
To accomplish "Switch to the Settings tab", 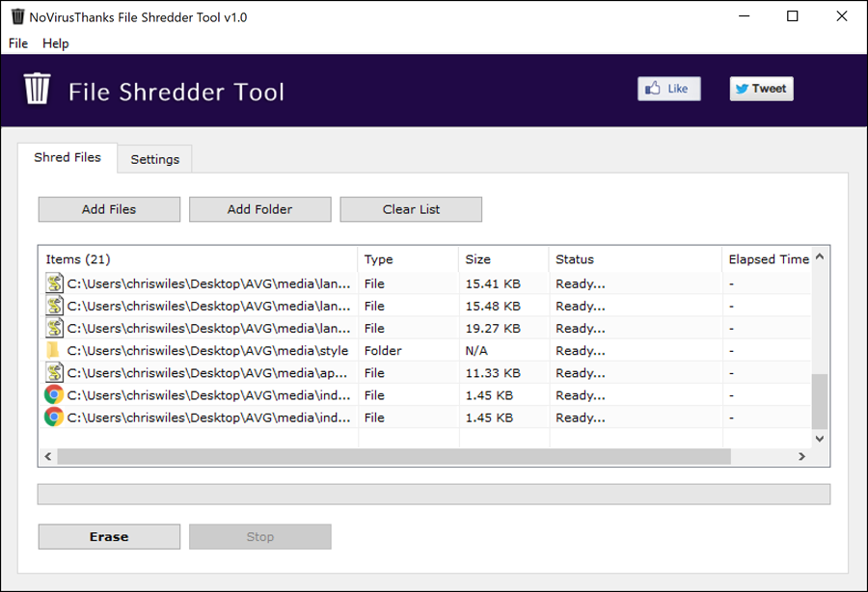I will (x=155, y=159).
